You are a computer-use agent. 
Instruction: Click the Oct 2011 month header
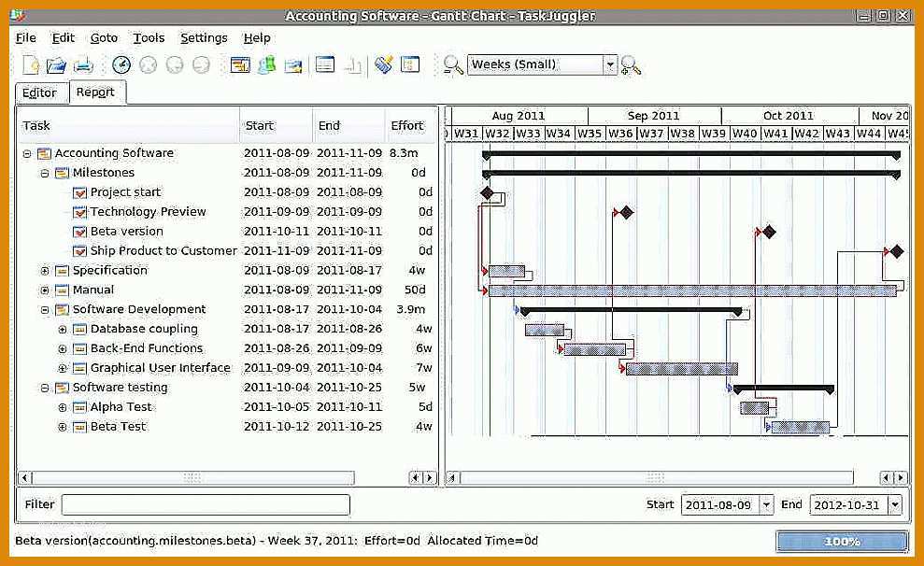point(789,116)
